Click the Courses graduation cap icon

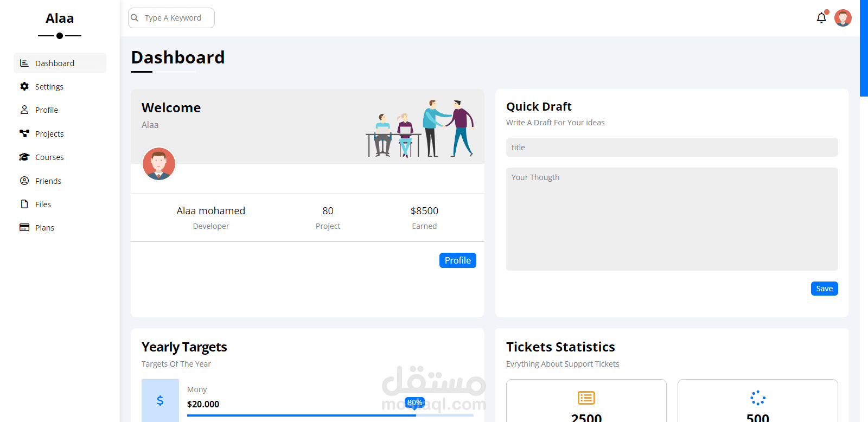click(x=24, y=157)
